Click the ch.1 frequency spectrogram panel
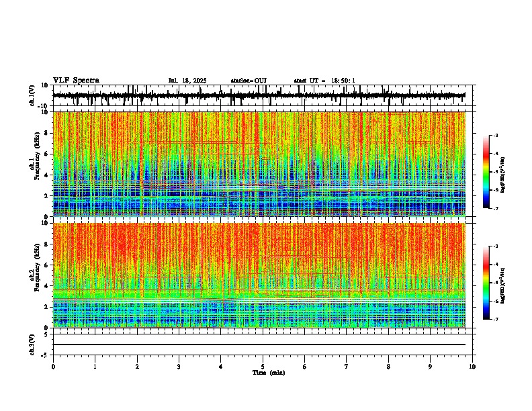532x411 pixels. (x=259, y=164)
